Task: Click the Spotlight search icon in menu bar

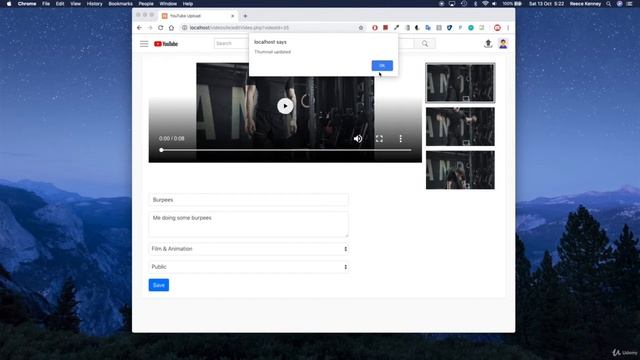Action: (609, 4)
